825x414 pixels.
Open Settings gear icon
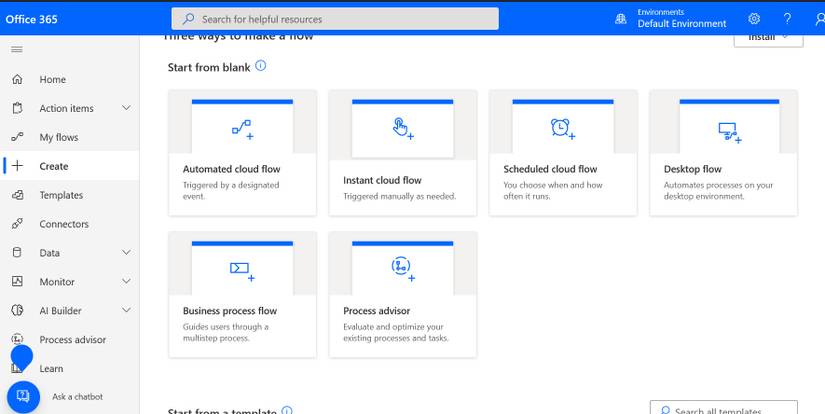point(754,19)
